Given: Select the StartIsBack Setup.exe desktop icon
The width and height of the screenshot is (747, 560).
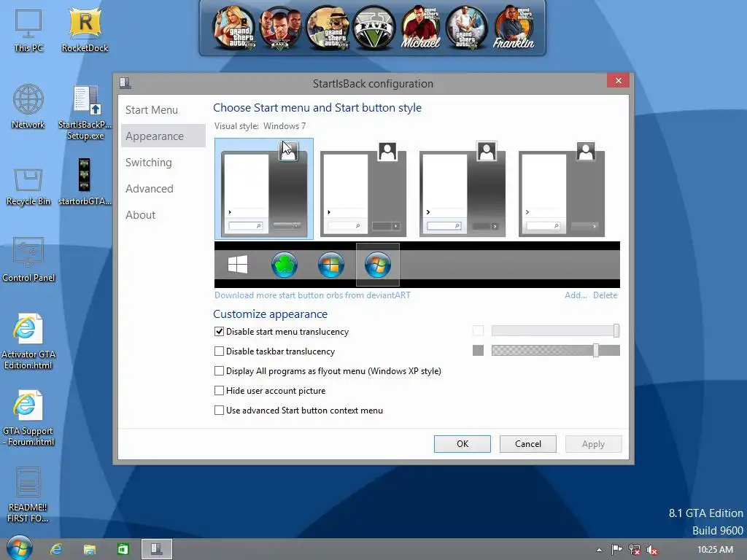Looking at the screenshot, I should pyautogui.click(x=85, y=112).
